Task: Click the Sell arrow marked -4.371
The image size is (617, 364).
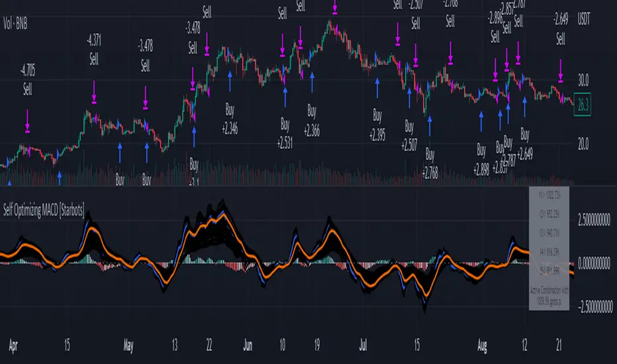Action: (93, 92)
